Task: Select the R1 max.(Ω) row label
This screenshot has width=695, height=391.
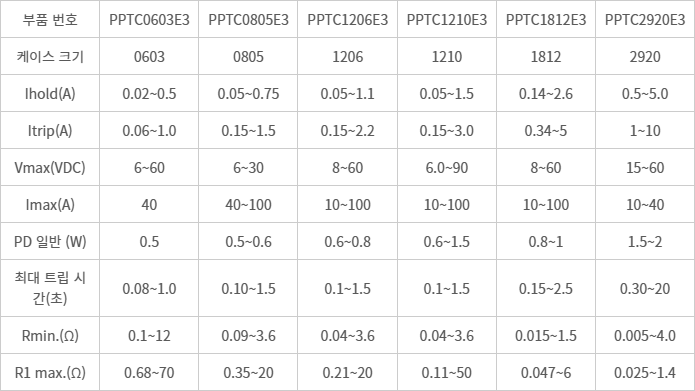Action: click(x=50, y=372)
